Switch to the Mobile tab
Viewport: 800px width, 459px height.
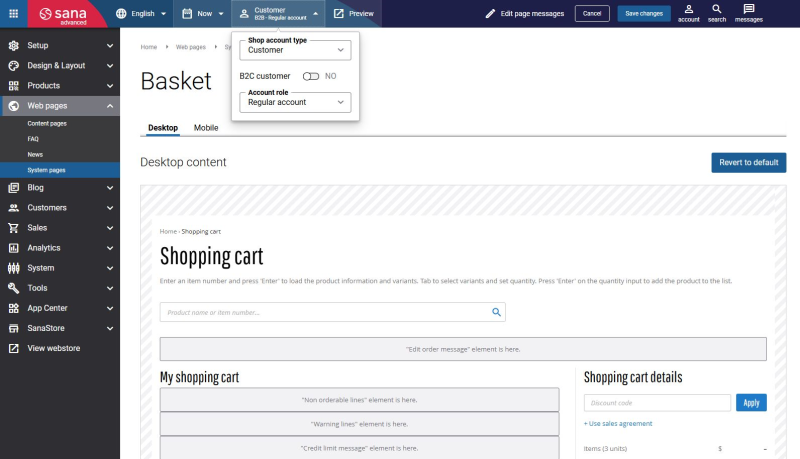tap(206, 128)
